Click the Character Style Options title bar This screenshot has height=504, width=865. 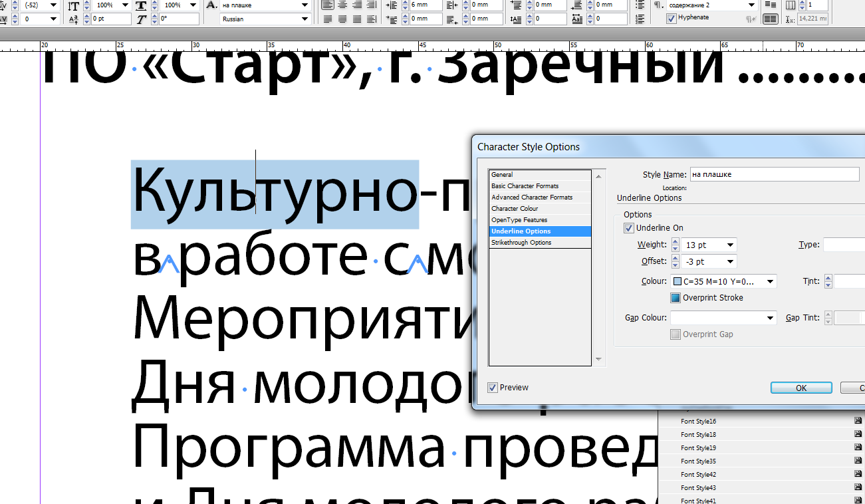tap(668, 147)
